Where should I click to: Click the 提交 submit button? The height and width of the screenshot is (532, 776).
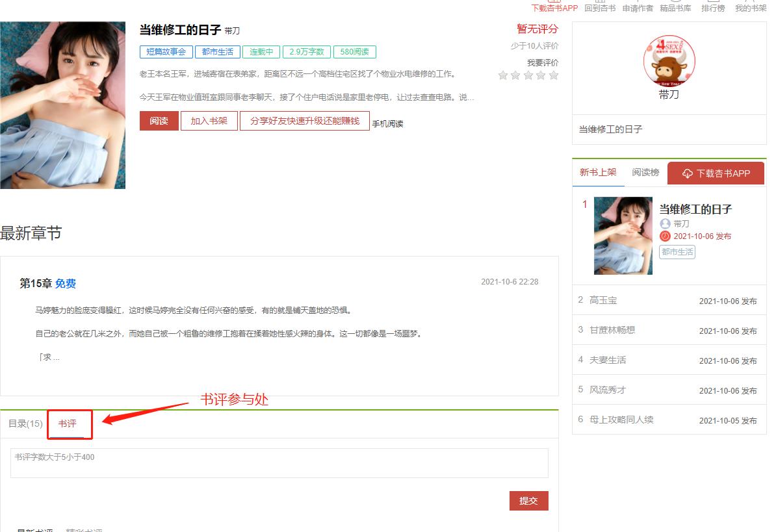coord(528,501)
